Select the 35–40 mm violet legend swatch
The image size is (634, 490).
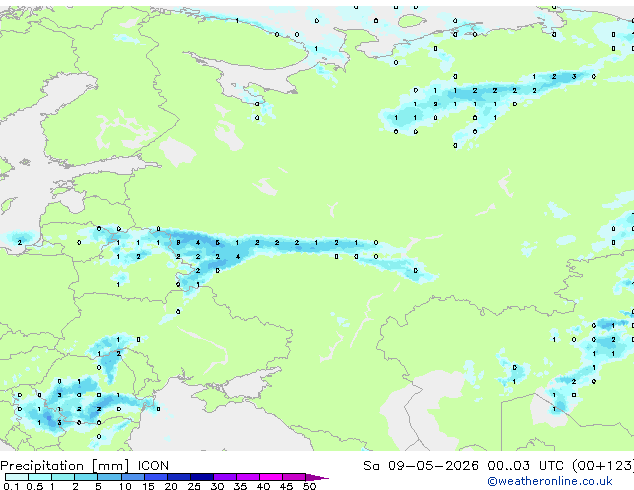[248, 477]
